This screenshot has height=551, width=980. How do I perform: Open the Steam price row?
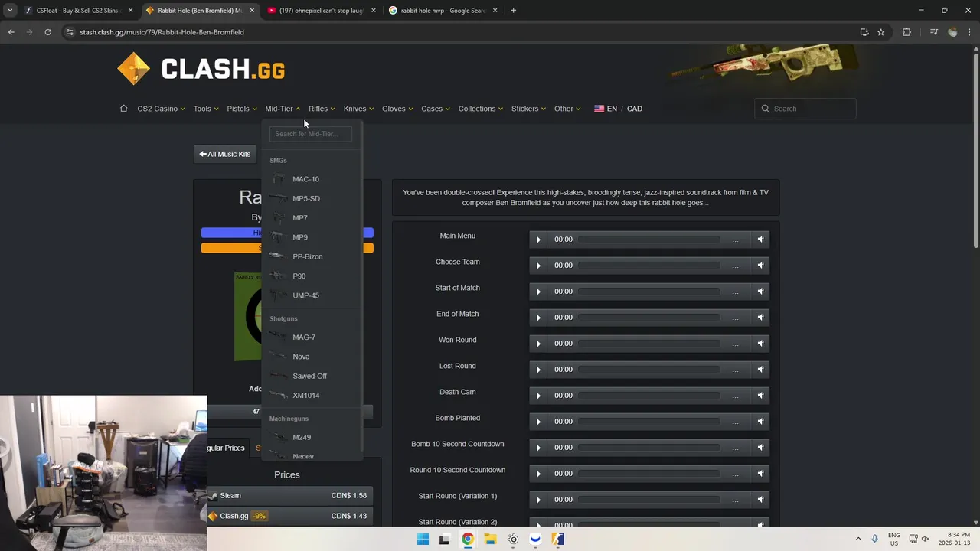(x=289, y=495)
